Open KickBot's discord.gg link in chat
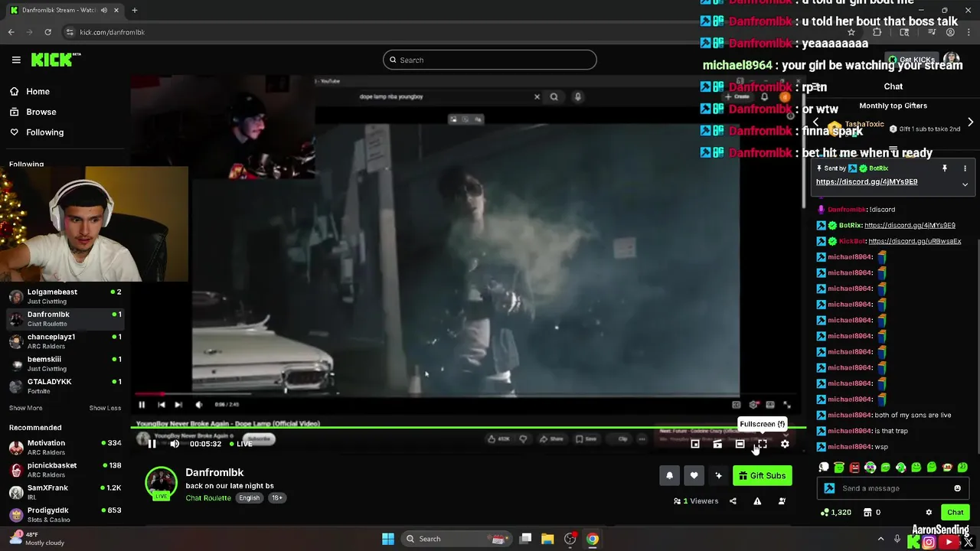This screenshot has width=980, height=551. click(914, 241)
